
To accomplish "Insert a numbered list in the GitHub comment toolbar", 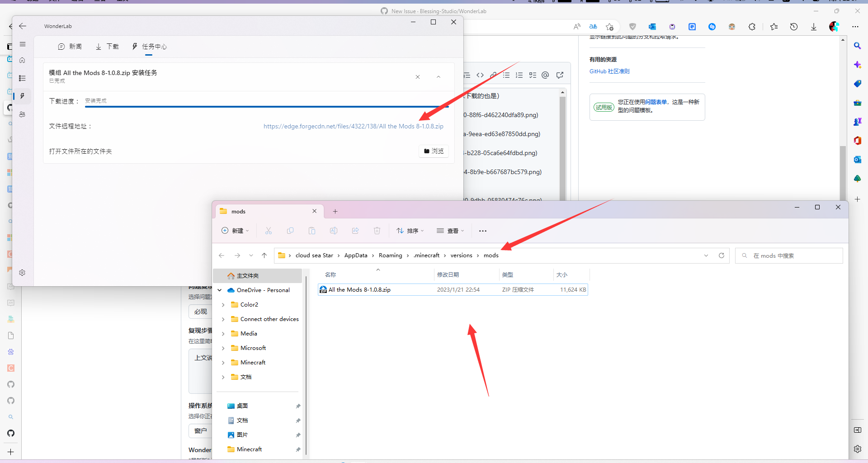I will [519, 75].
